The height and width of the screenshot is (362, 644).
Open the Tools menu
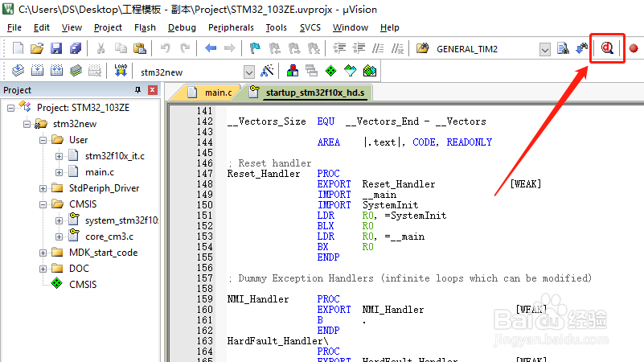click(276, 27)
